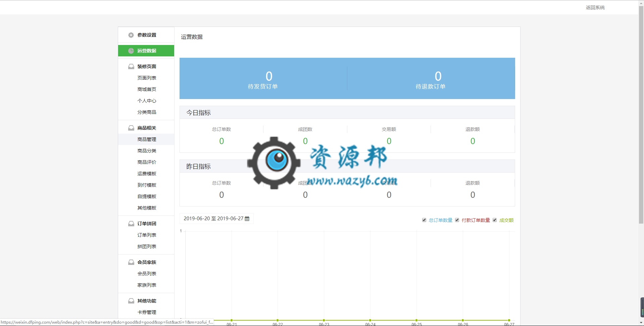Open 订单列表 sidebar link
This screenshot has height=326, width=644.
coord(147,235)
